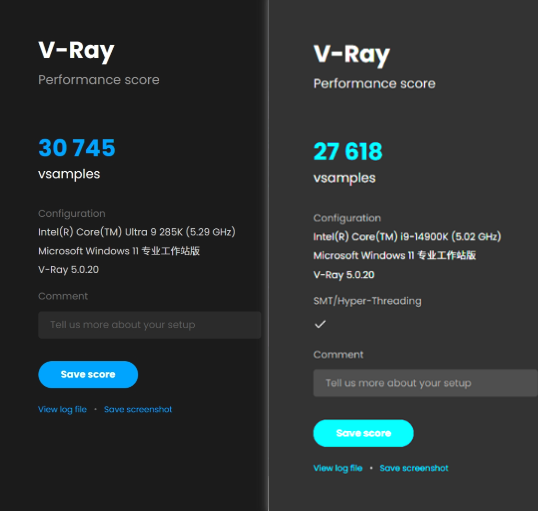Viewport: 538px width, 511px height.
Task: Focus the comment field in Ultra 9 285K panel
Action: coord(150,325)
